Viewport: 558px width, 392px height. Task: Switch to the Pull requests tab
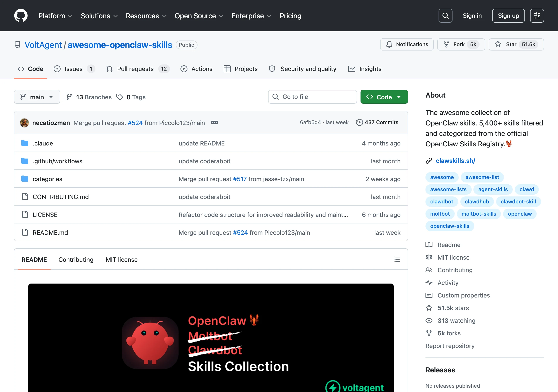click(138, 69)
